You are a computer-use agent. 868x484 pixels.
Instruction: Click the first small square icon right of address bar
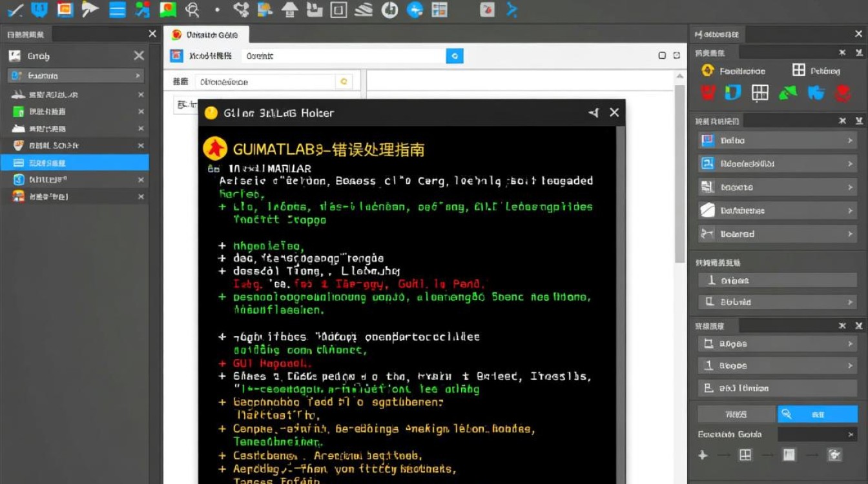662,56
